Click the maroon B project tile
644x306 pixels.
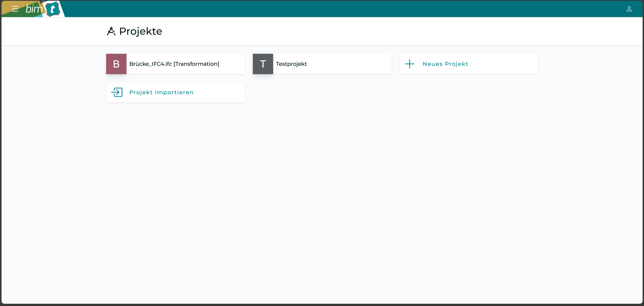[x=116, y=64]
